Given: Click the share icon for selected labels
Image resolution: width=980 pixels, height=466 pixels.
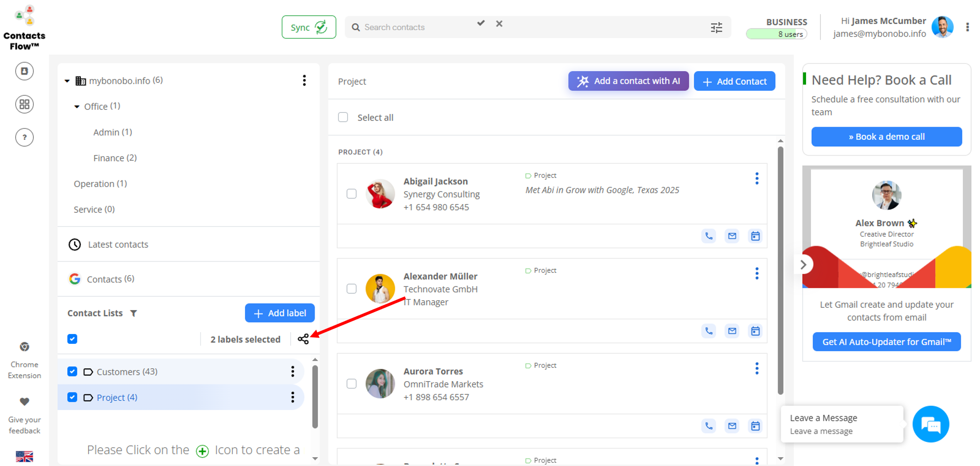Looking at the screenshot, I should point(303,339).
